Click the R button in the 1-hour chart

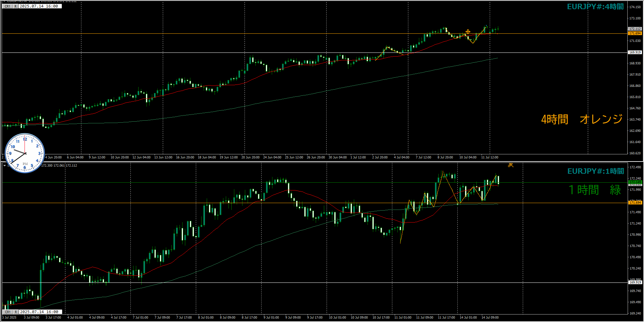[16, 312]
